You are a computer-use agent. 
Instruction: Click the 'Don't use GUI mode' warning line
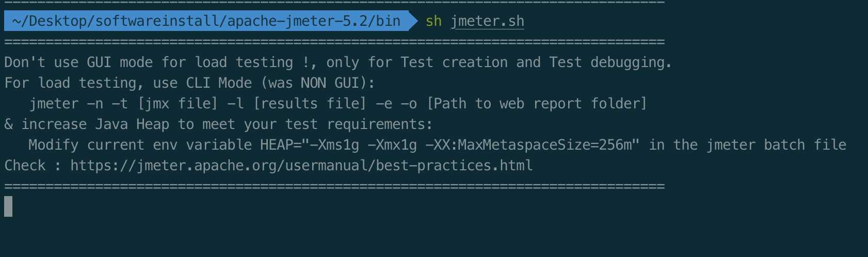pyautogui.click(x=338, y=62)
